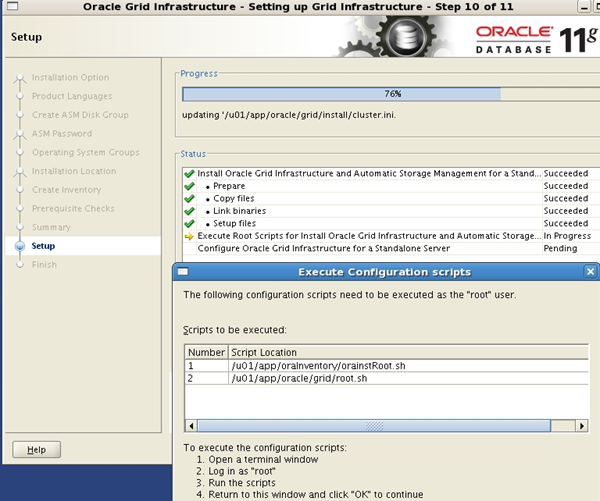Viewport: 600px width, 501px height.
Task: Click the updating cluster.ini progress message
Action: point(289,115)
